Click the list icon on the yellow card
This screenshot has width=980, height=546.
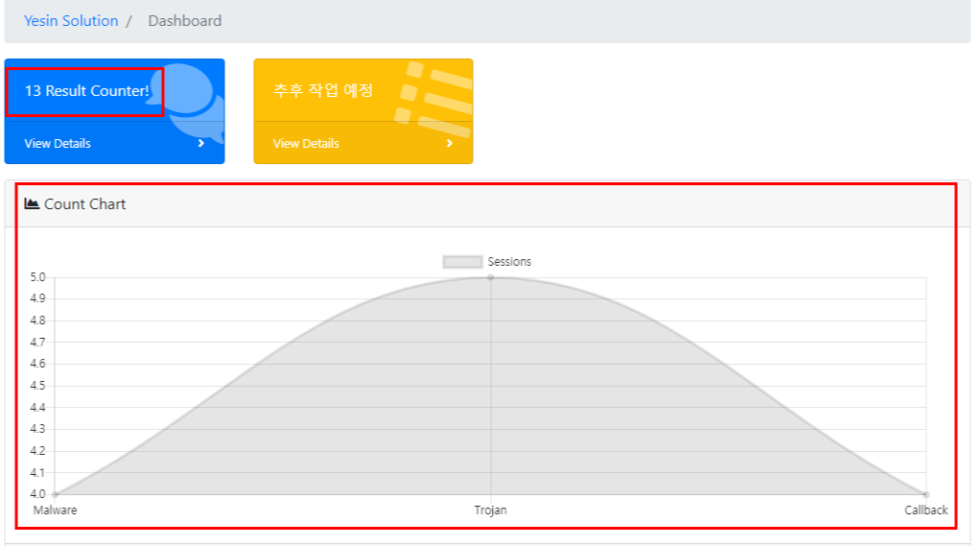(x=433, y=99)
